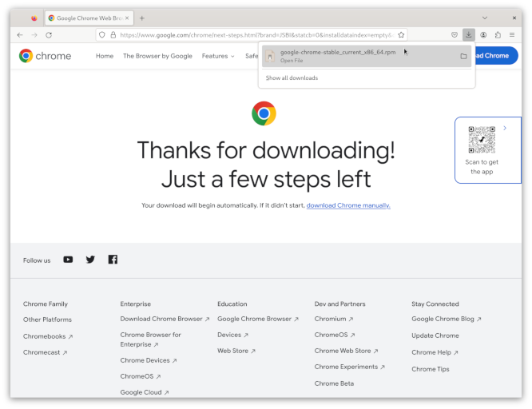
Task: Open the Facebook follow icon
Action: pyautogui.click(x=113, y=260)
